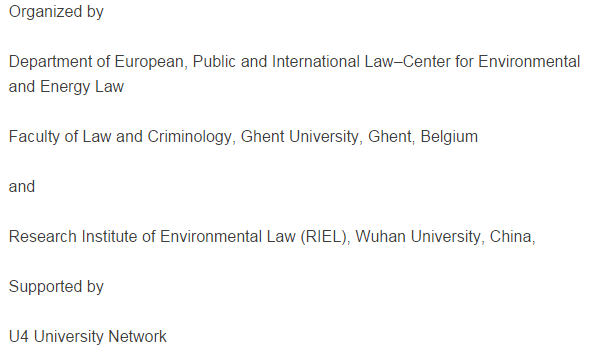The width and height of the screenshot is (606, 360).
Task: Click the word 'Institute'
Action: pyautogui.click(x=109, y=236)
